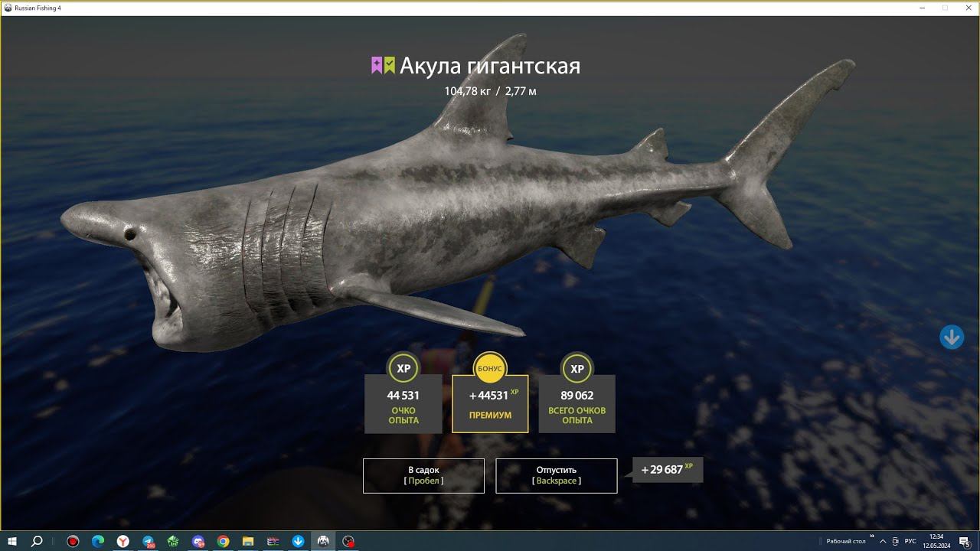This screenshot has width=980, height=551.
Task: Open the purple chat app in taskbar
Action: click(x=198, y=541)
